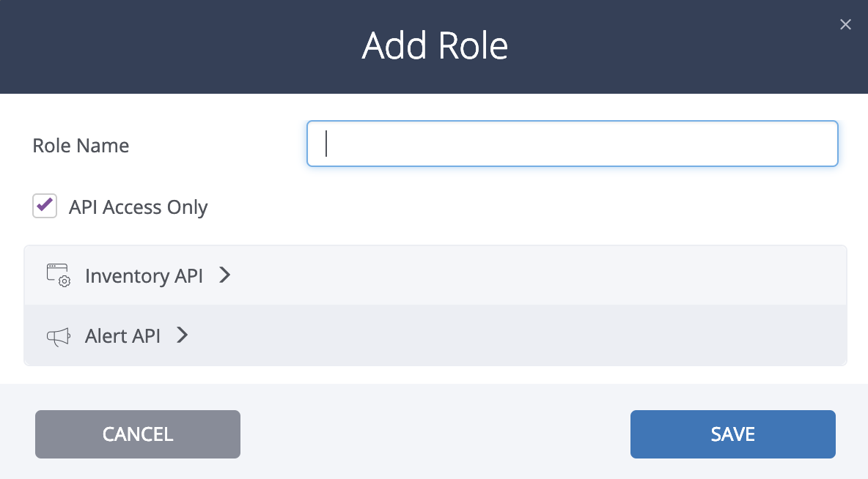The width and height of the screenshot is (868, 479).
Task: Click the Add Role dialog title
Action: tap(434, 45)
